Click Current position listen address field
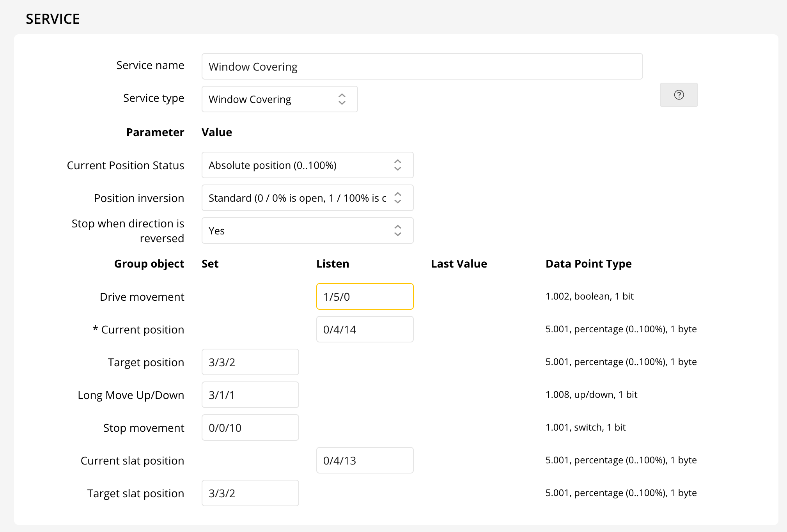787x532 pixels. pyautogui.click(x=365, y=329)
